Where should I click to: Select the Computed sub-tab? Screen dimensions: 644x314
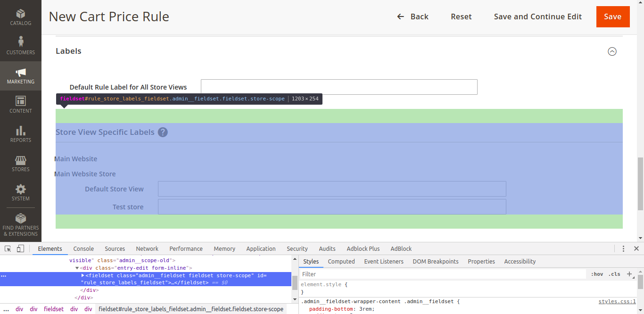[x=341, y=261]
